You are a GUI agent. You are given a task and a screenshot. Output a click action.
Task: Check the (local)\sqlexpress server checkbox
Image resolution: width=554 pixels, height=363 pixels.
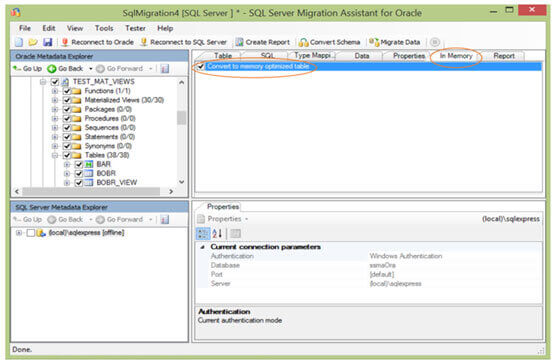[x=31, y=233]
